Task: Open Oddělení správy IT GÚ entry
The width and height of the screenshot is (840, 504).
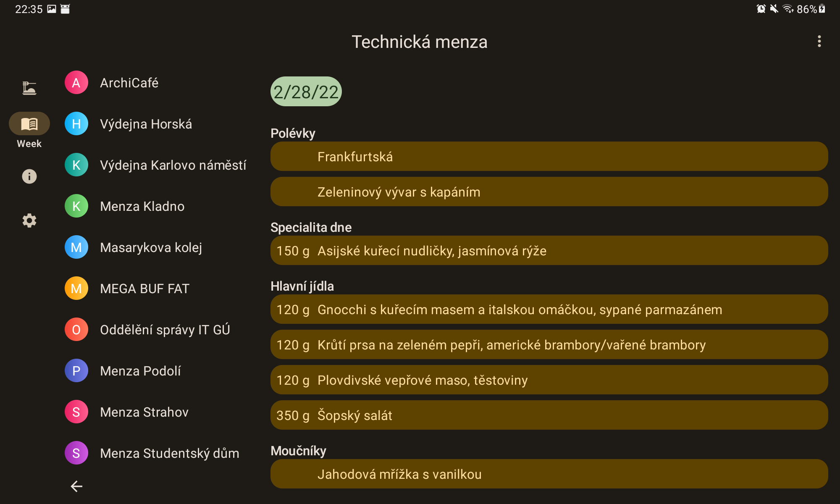Action: [x=165, y=330]
